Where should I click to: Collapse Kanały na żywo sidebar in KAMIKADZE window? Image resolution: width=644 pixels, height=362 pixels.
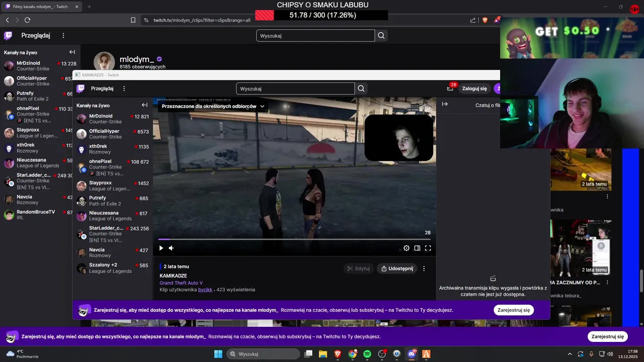[144, 105]
